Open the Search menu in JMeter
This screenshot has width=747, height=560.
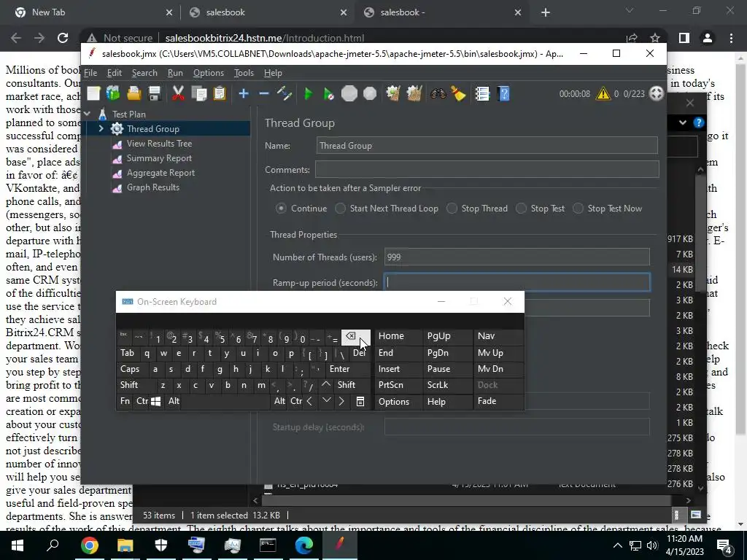(144, 73)
